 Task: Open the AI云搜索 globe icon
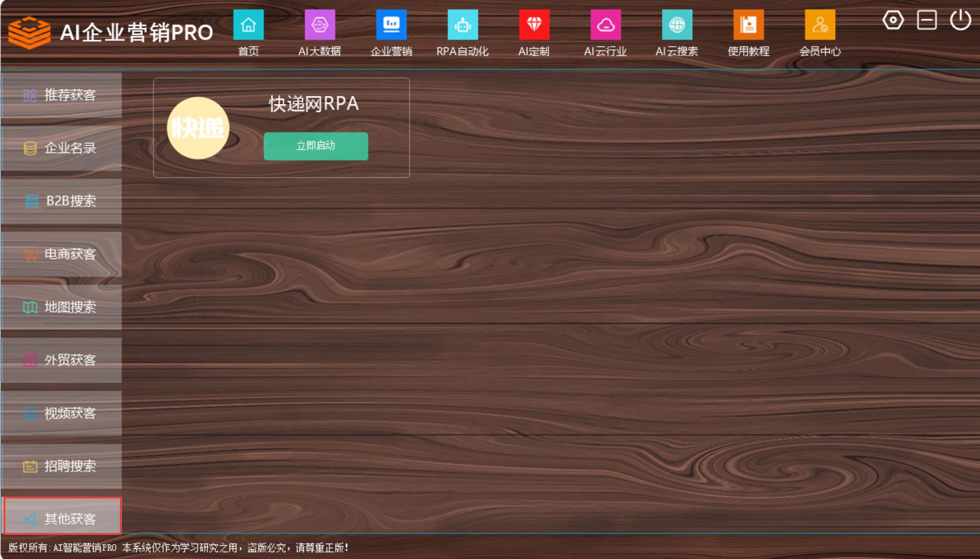pyautogui.click(x=677, y=25)
